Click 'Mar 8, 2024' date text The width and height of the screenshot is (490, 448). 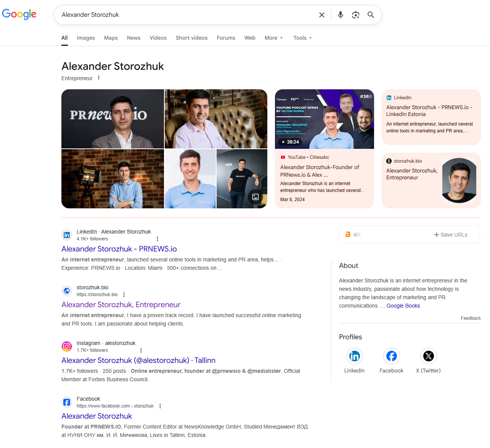292,200
